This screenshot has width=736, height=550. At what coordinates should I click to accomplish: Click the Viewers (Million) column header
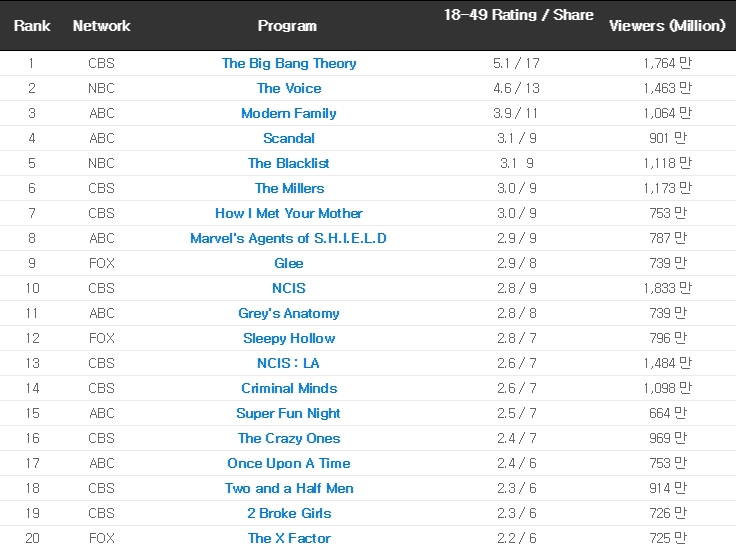[x=667, y=26]
